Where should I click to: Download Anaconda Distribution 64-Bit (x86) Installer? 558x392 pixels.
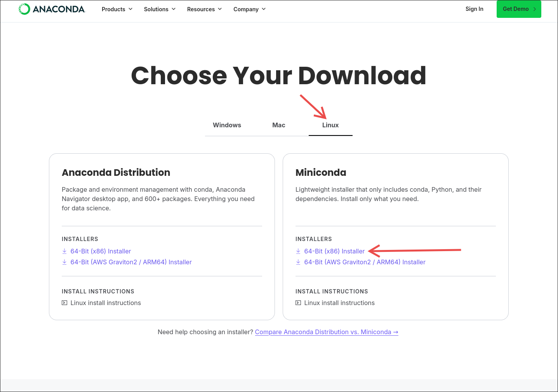[101, 251]
